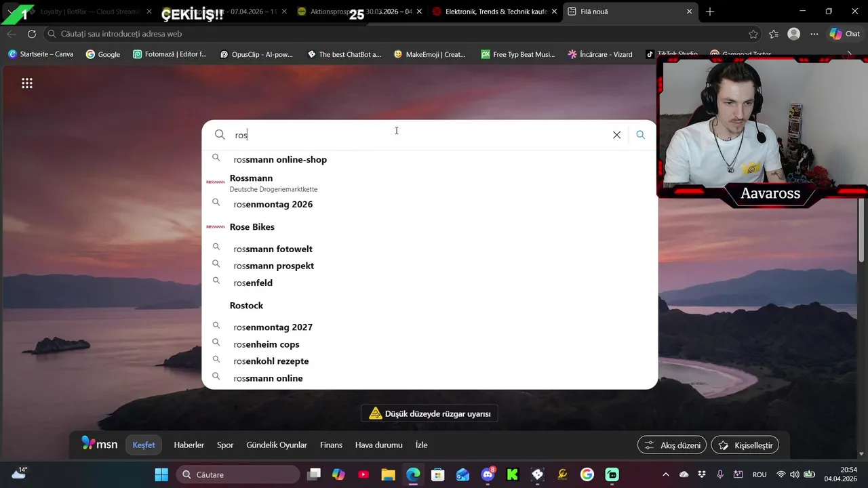
Task: Open File Explorer from the taskbar
Action: pyautogui.click(x=388, y=474)
